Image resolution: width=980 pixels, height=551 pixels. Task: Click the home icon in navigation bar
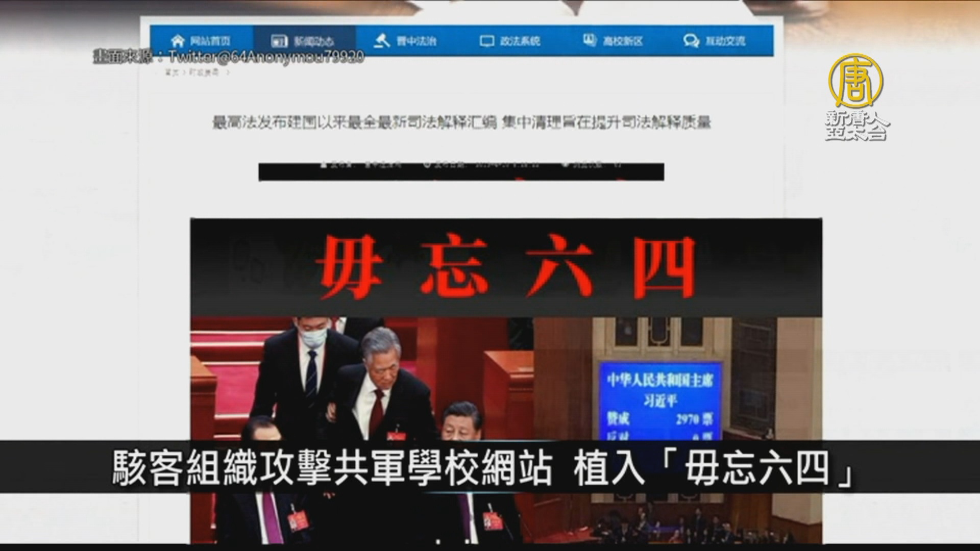point(177,41)
